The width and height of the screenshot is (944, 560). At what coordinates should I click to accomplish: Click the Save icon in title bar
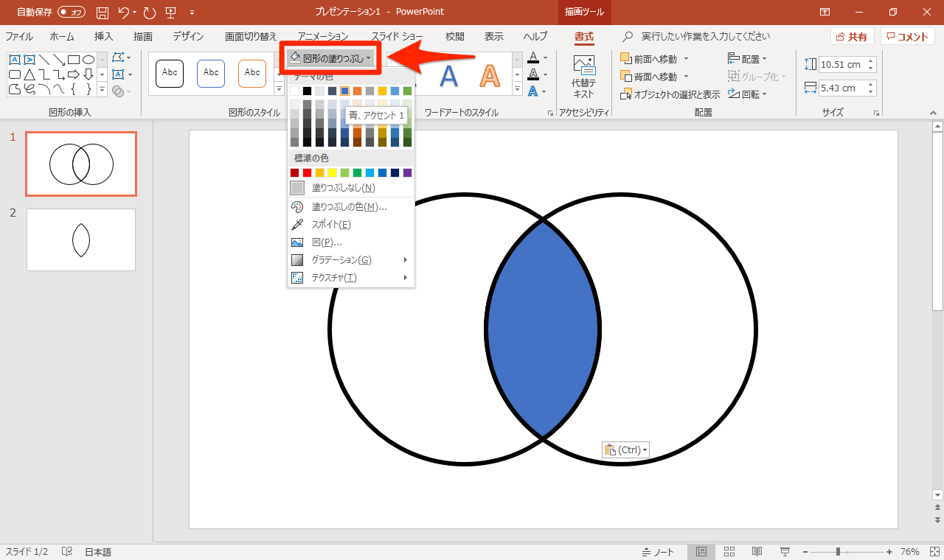[x=103, y=12]
